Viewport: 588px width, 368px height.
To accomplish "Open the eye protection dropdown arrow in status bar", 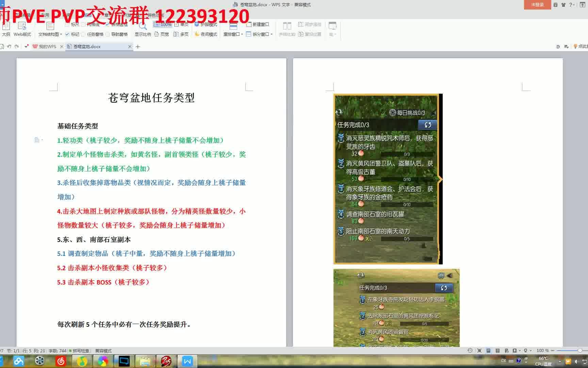I will [x=530, y=351].
